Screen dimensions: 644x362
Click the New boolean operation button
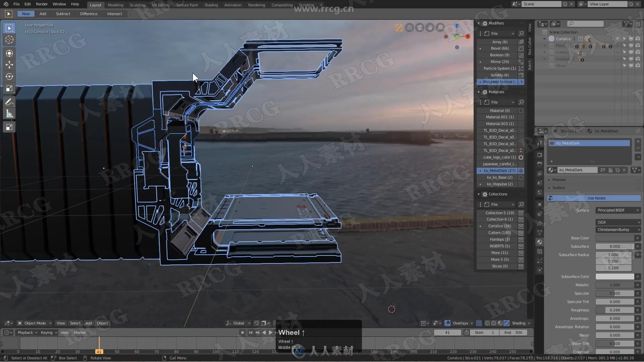coord(25,13)
